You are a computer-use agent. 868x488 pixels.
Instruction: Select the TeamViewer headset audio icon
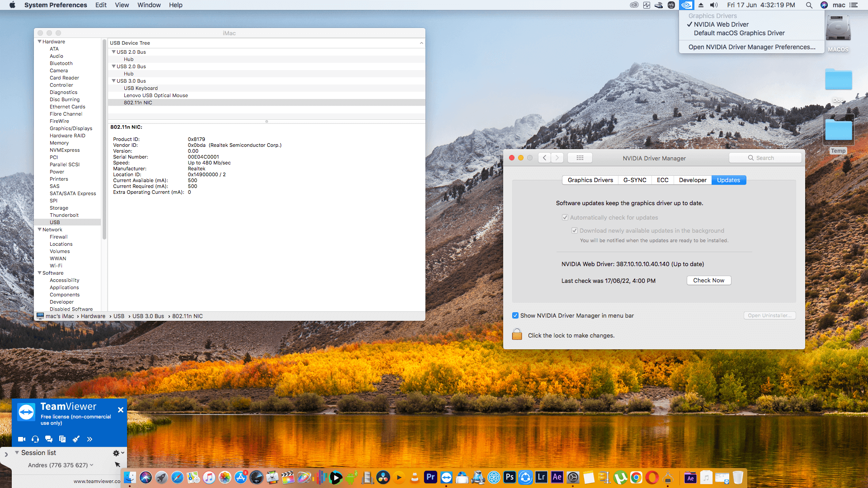(x=35, y=439)
